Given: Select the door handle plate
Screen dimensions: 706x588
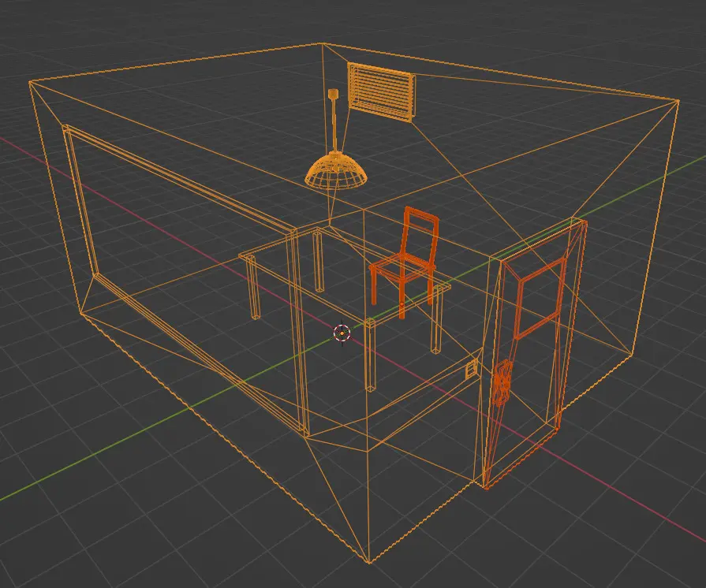Looking at the screenshot, I should pyautogui.click(x=502, y=383).
